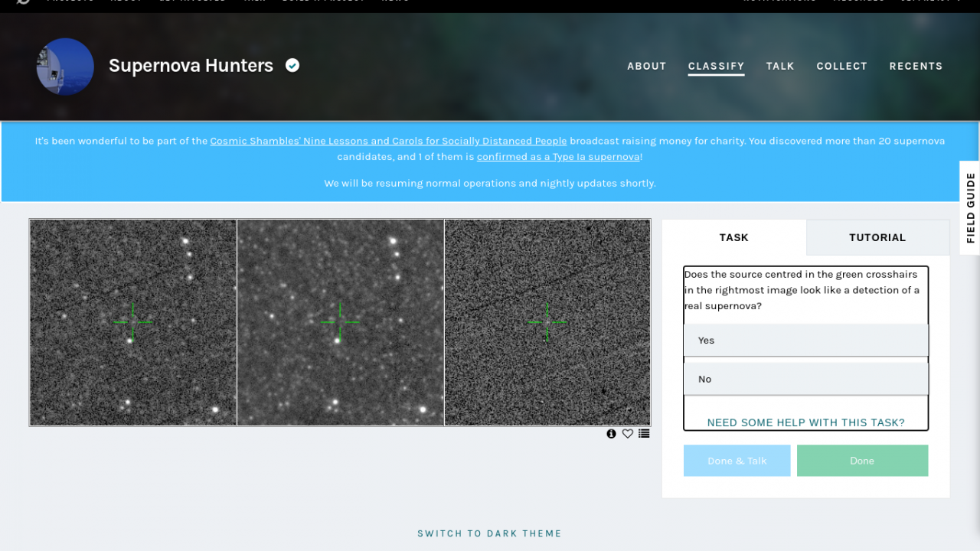980x551 pixels.
Task: Click the question text about green crosshairs
Action: click(802, 290)
